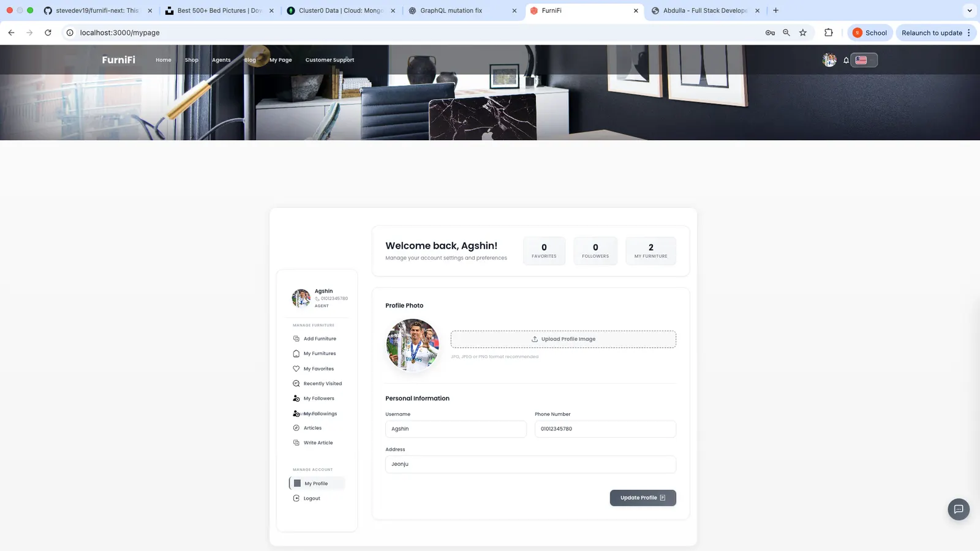Bookmark this page with the star icon
Screen dimensions: 980x551
tap(803, 32)
